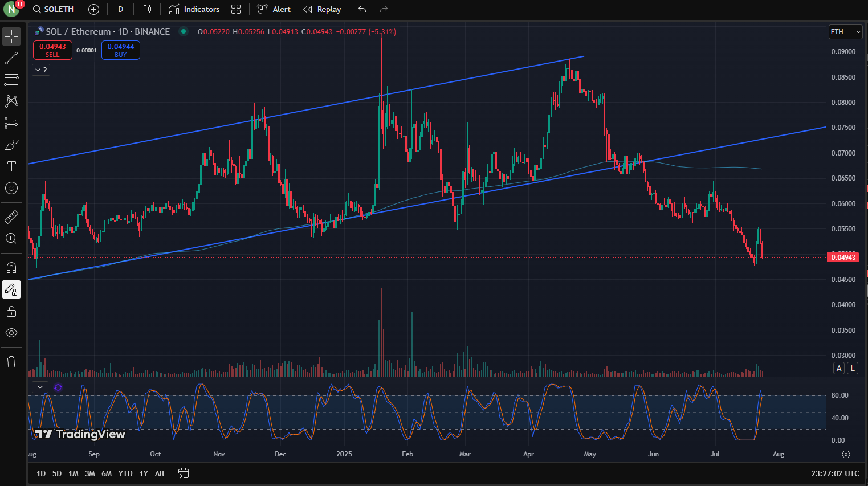Screen dimensions: 868x486
Task: Select the 1M date range
Action: (74, 473)
